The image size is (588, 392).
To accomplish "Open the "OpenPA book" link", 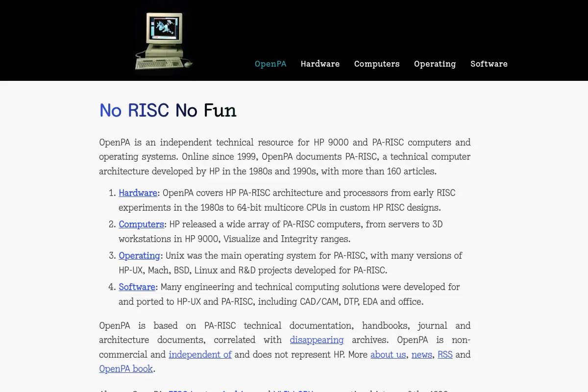I will click(x=126, y=368).
